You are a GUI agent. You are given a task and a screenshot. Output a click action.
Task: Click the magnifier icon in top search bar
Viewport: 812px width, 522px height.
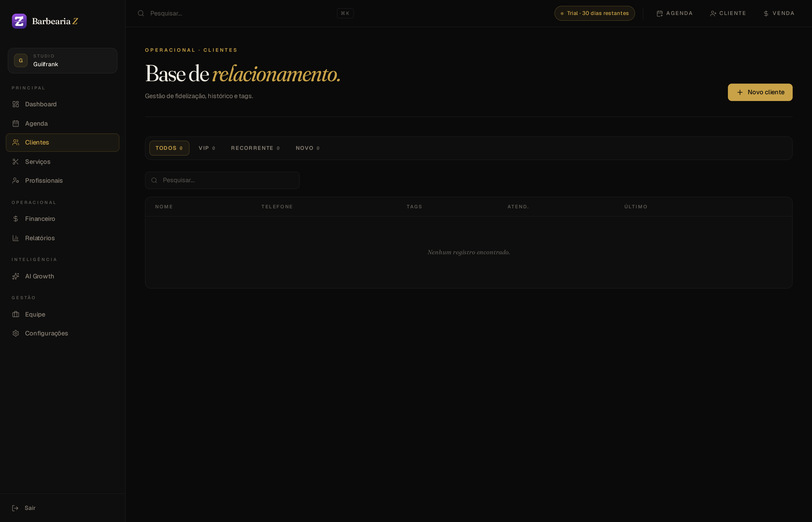coord(141,13)
